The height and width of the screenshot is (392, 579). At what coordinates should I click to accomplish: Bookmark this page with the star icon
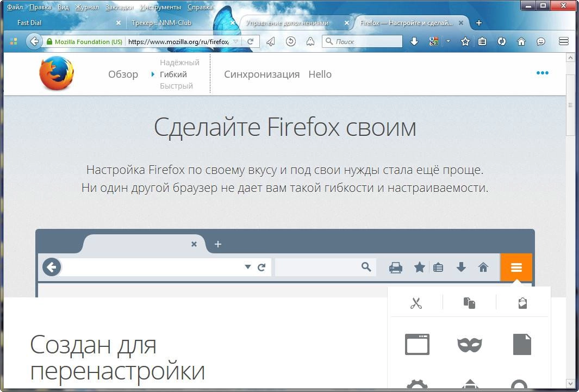pos(465,42)
